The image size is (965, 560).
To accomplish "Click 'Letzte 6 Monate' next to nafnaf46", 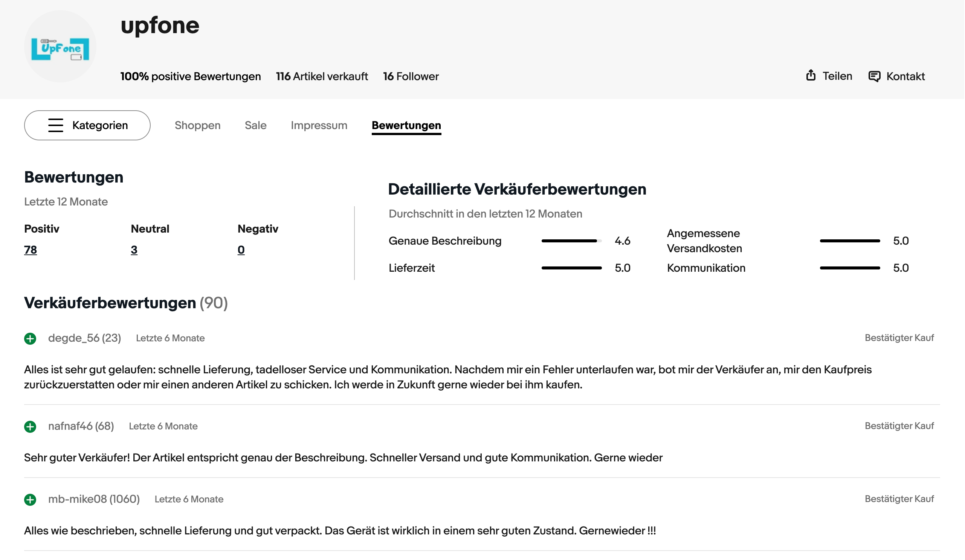I will pyautogui.click(x=163, y=426).
